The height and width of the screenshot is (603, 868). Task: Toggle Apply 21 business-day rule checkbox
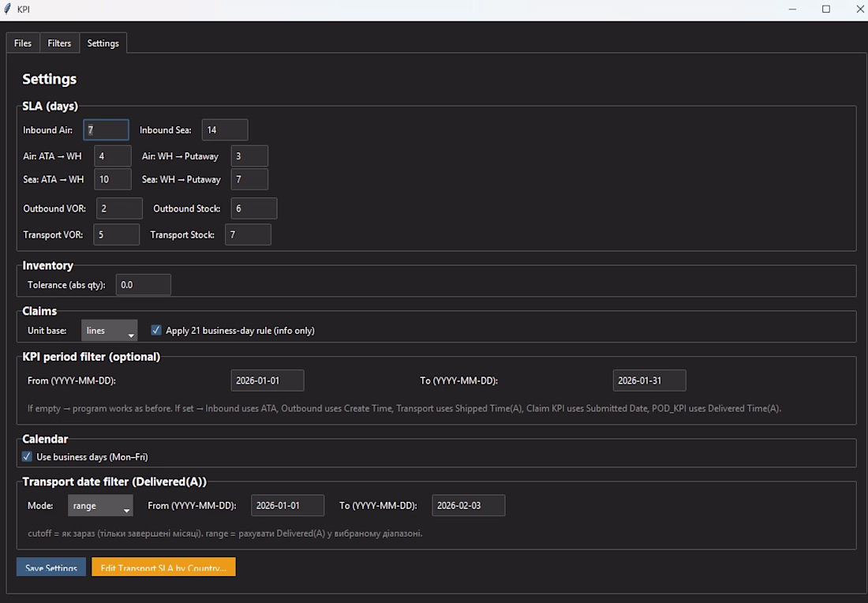(156, 331)
